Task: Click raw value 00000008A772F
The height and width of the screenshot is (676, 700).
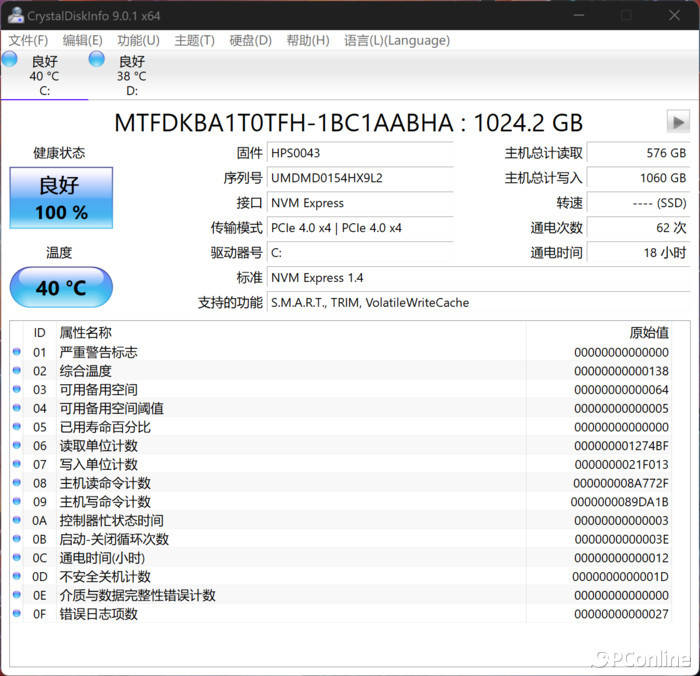Action: 621,483
